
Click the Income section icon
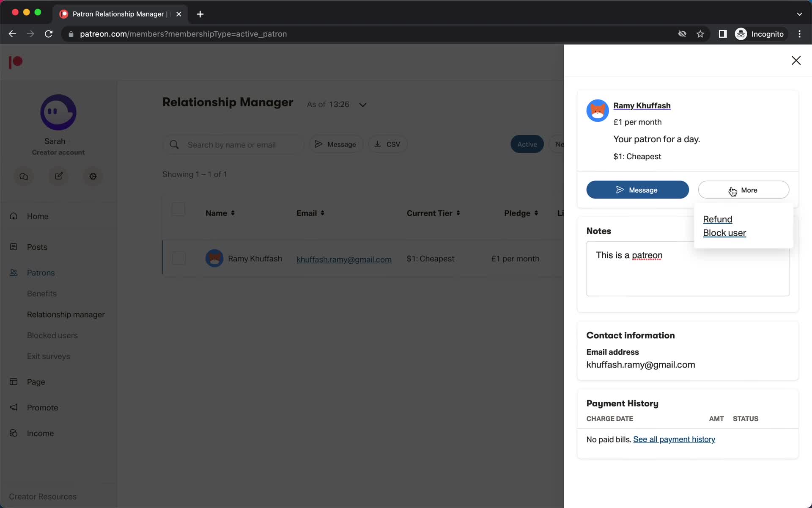pyautogui.click(x=14, y=433)
